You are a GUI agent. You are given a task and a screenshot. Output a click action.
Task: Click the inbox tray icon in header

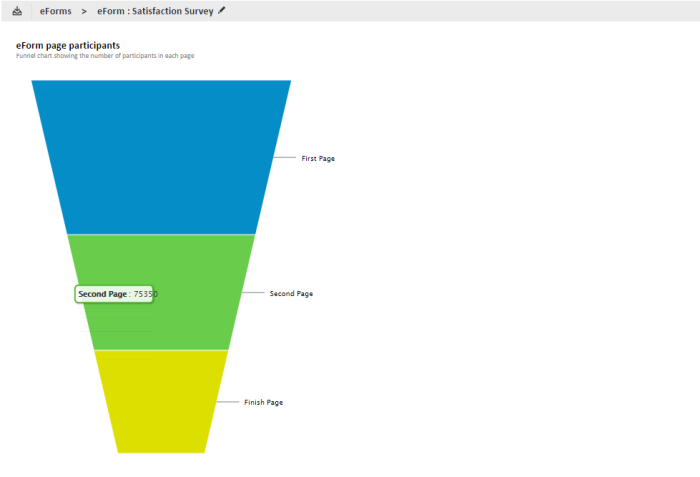17,11
